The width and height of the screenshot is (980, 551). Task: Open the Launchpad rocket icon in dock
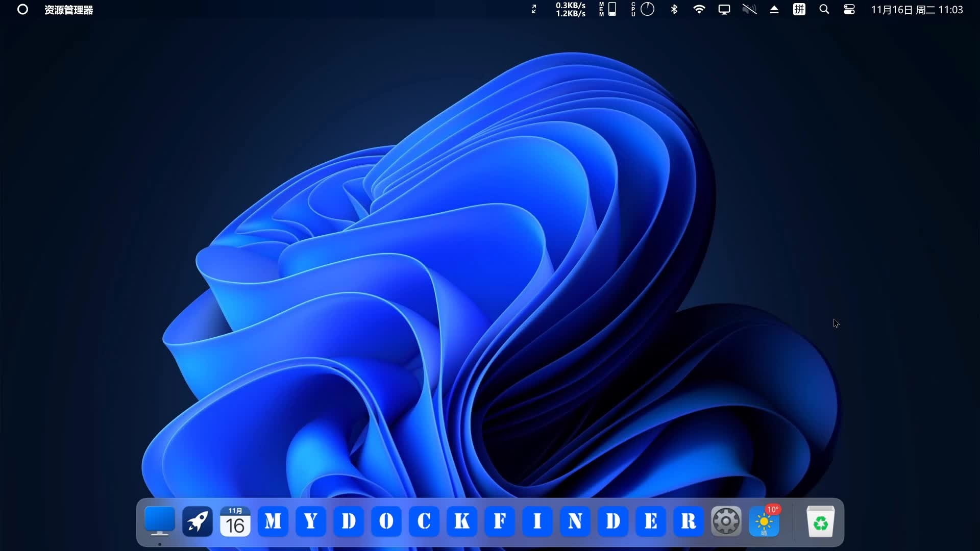click(197, 521)
